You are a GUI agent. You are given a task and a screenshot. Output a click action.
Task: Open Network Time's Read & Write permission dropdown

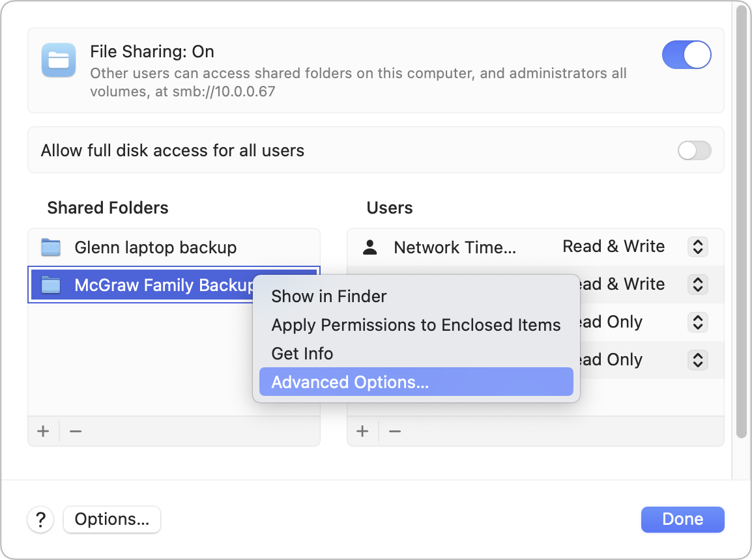pos(697,247)
